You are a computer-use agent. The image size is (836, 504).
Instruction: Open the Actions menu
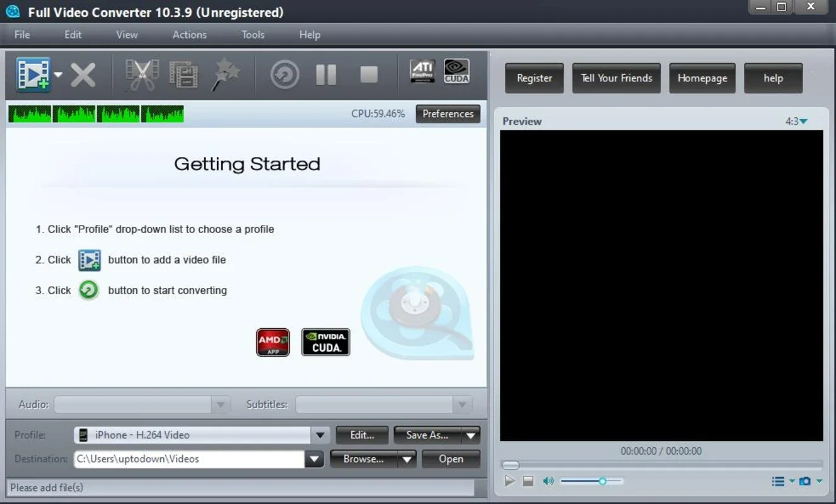190,35
